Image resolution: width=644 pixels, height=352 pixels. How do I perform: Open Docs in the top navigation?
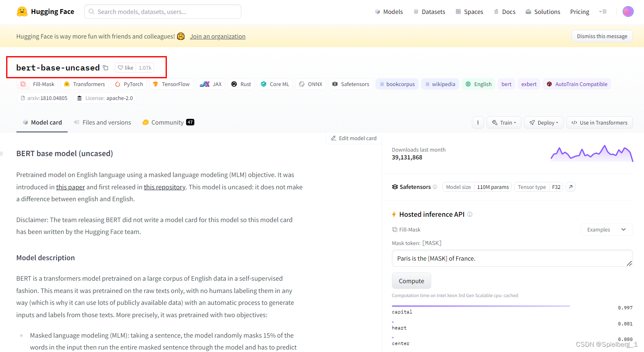pos(505,11)
